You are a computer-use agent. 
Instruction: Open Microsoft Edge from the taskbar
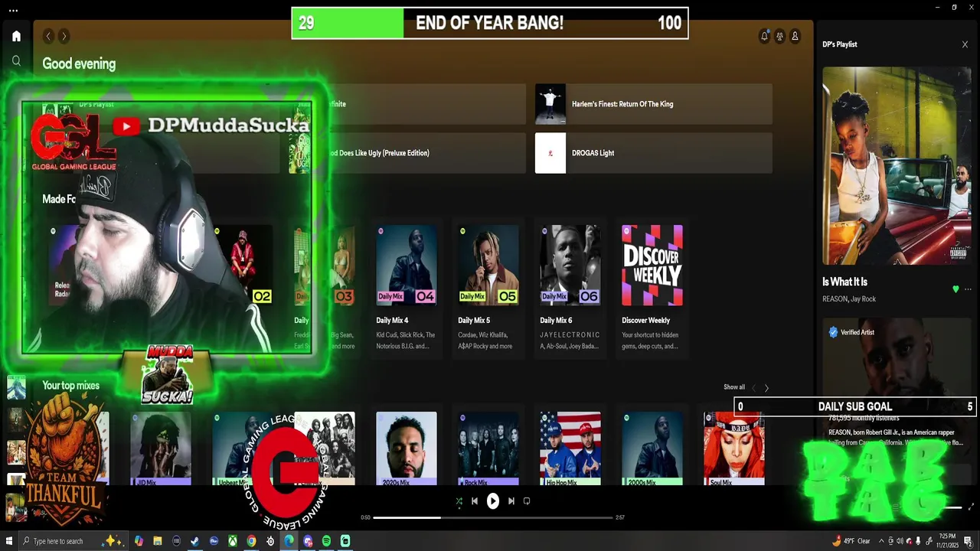tap(289, 541)
